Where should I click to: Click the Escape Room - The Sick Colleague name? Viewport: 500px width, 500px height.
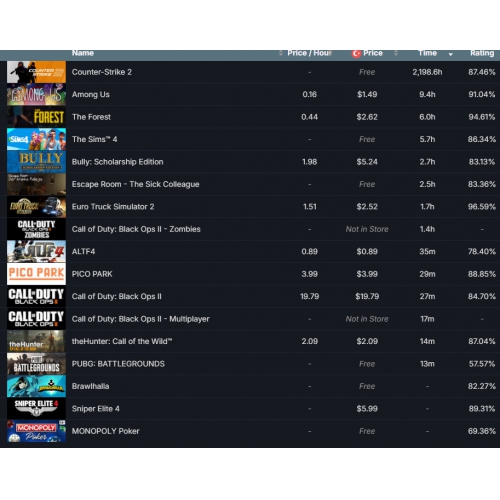(x=136, y=184)
